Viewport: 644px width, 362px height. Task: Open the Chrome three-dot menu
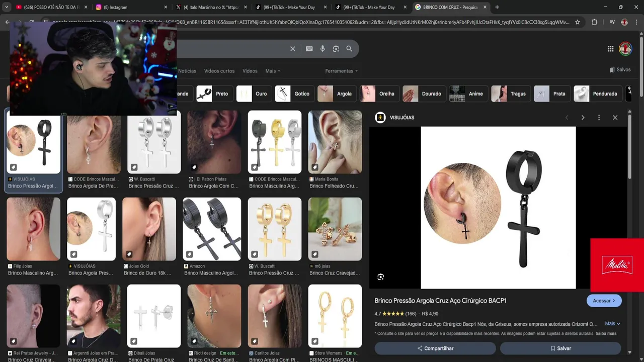(636, 22)
